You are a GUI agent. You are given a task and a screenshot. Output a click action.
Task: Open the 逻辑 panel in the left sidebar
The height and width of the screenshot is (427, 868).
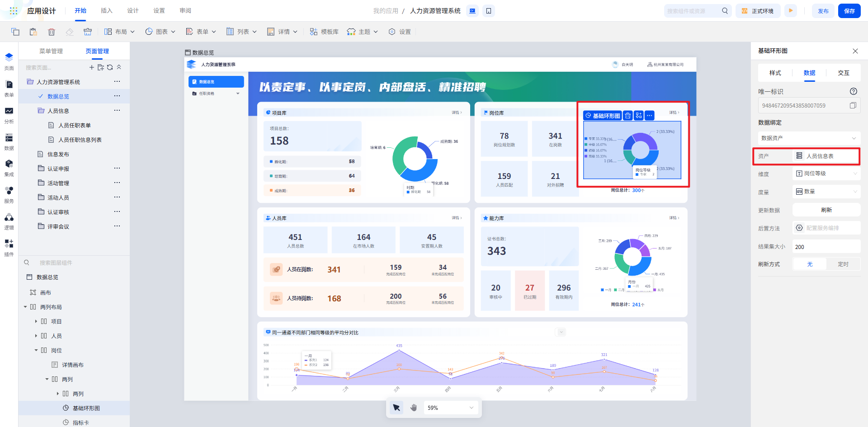(9, 221)
